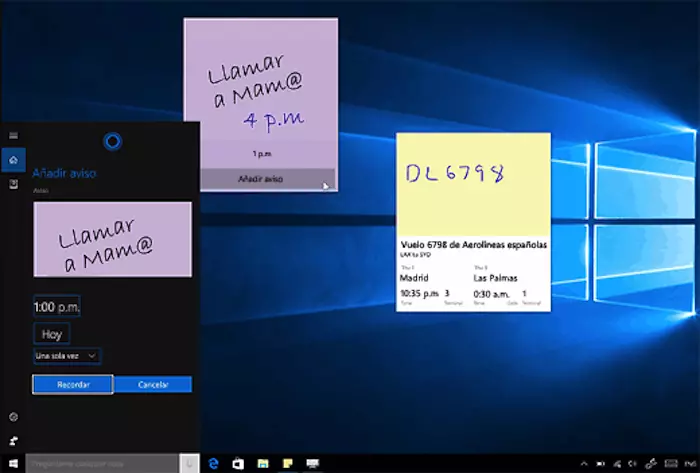700x473 pixels.
Task: Click the 'Cancelar' button
Action: 152,385
